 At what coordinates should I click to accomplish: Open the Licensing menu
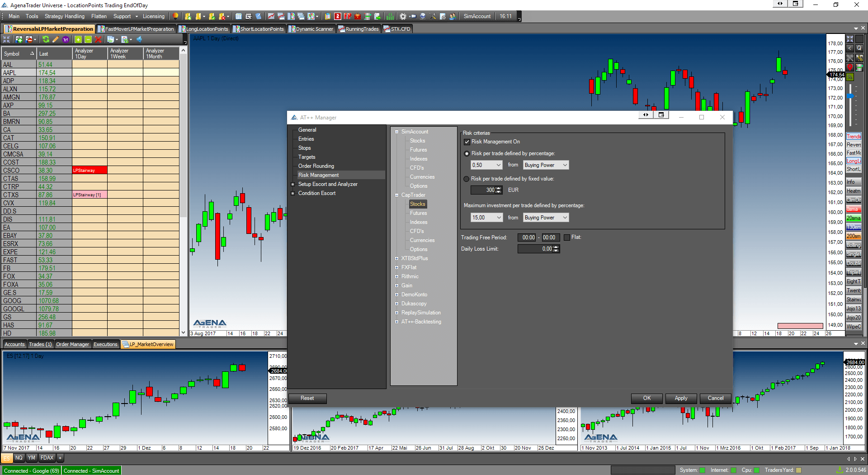pyautogui.click(x=153, y=16)
